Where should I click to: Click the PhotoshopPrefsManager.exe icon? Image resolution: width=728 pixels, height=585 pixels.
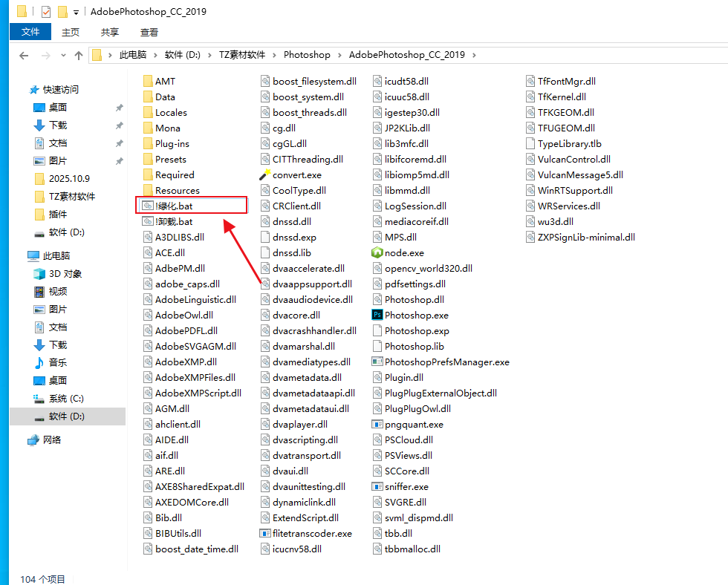377,362
